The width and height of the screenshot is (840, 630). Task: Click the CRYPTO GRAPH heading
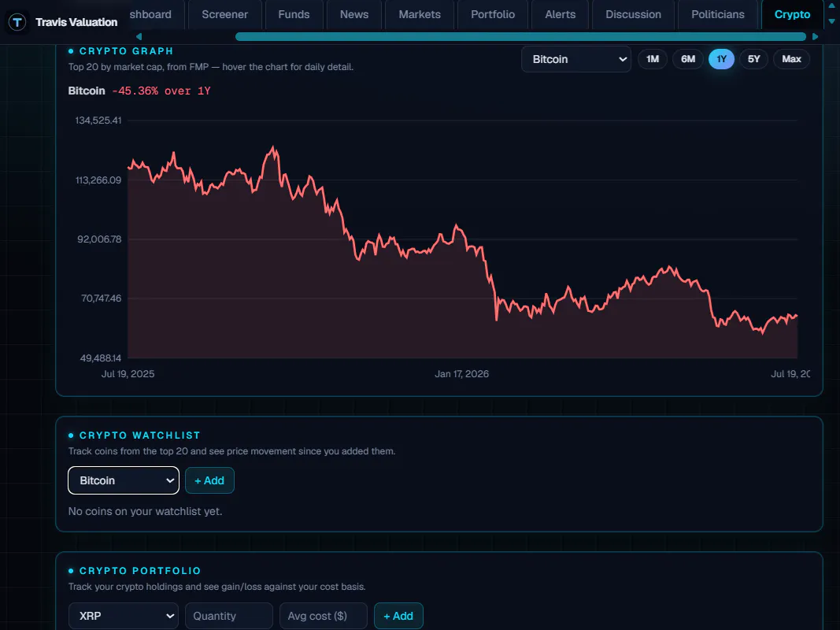[x=127, y=51]
